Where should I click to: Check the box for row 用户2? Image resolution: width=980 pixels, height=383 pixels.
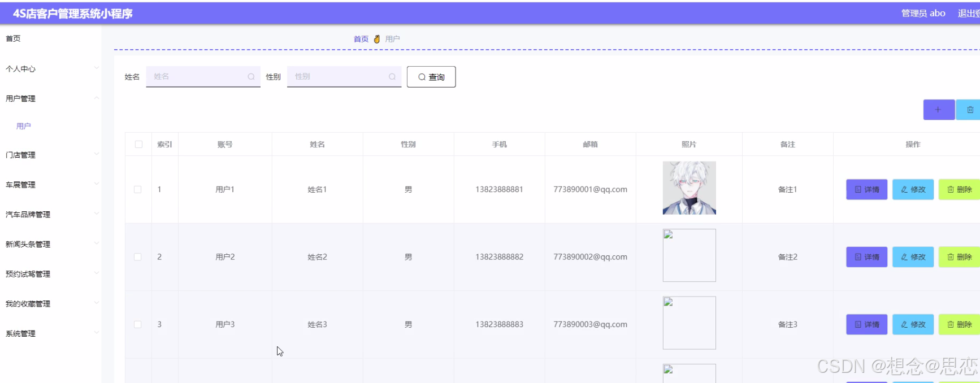[138, 257]
